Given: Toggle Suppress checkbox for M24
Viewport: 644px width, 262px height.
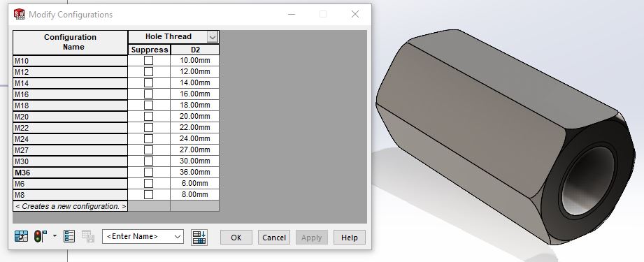Looking at the screenshot, I should tap(149, 139).
